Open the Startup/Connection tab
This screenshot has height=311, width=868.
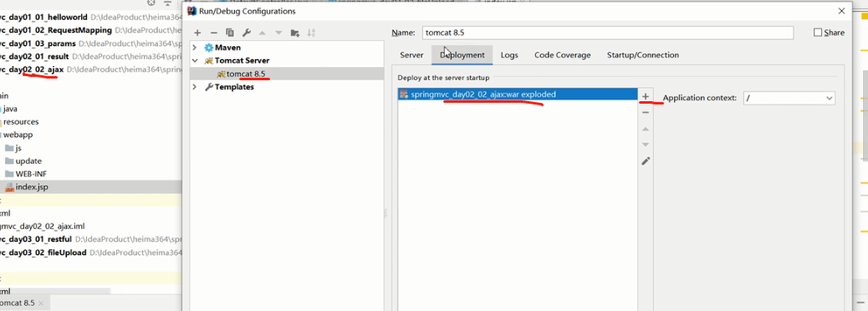[643, 55]
